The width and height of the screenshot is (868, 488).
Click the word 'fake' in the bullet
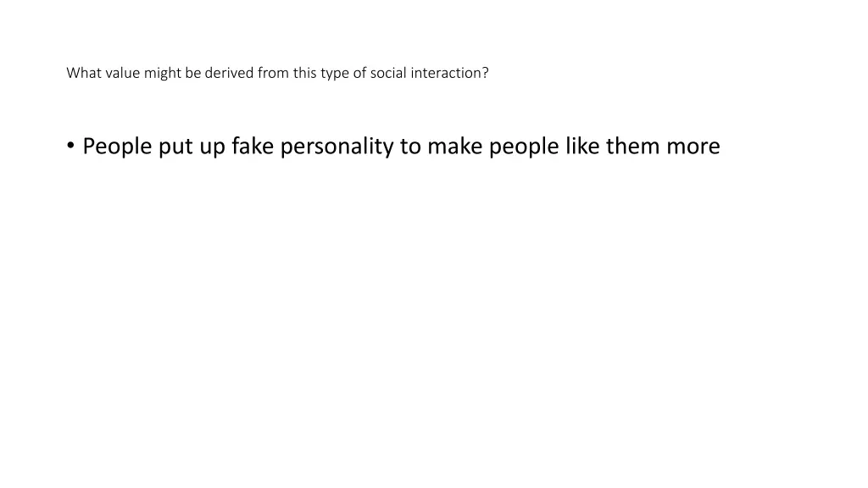(x=253, y=146)
